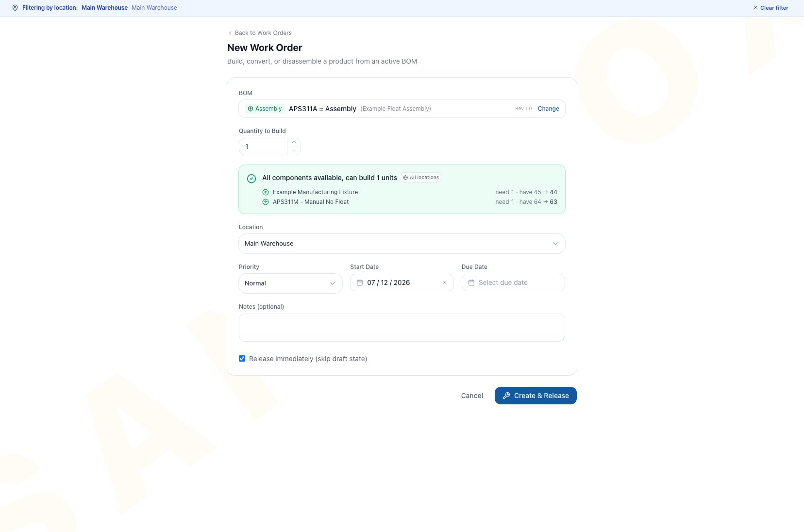Decrease quantity with the down stepper arrow
This screenshot has height=532, width=804.
294,151
